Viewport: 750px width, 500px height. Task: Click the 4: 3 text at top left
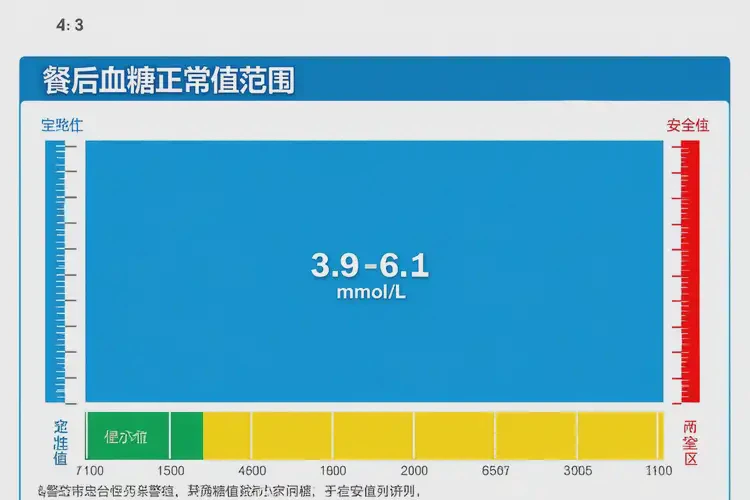click(69, 26)
